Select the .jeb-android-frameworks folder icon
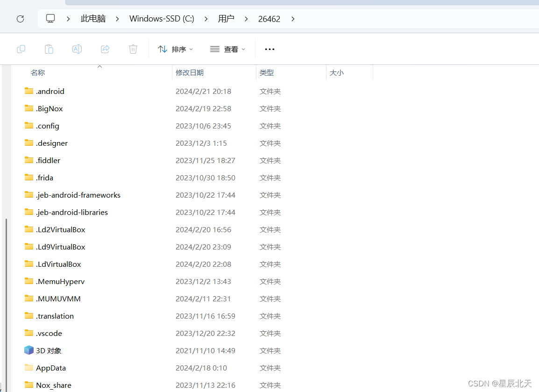 click(29, 195)
